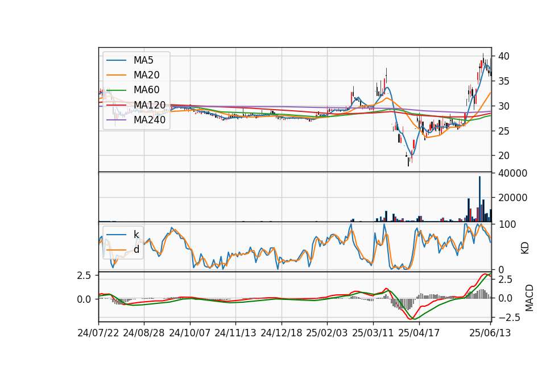
Task: Click the MA240 legend label
Action: click(x=150, y=120)
